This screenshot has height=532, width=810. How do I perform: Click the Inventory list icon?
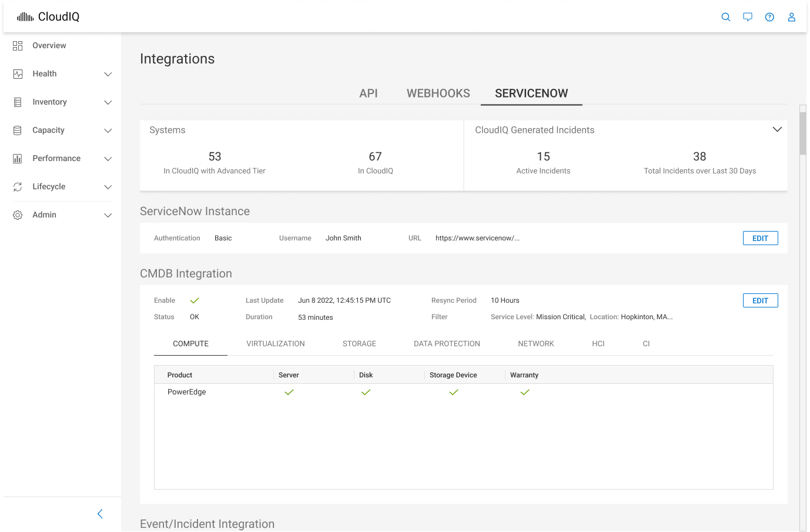(x=18, y=102)
